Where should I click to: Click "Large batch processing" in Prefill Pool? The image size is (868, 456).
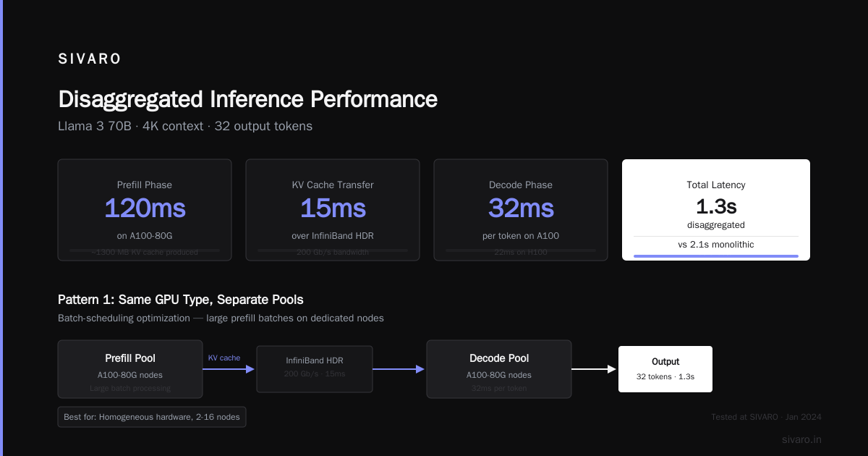130,388
